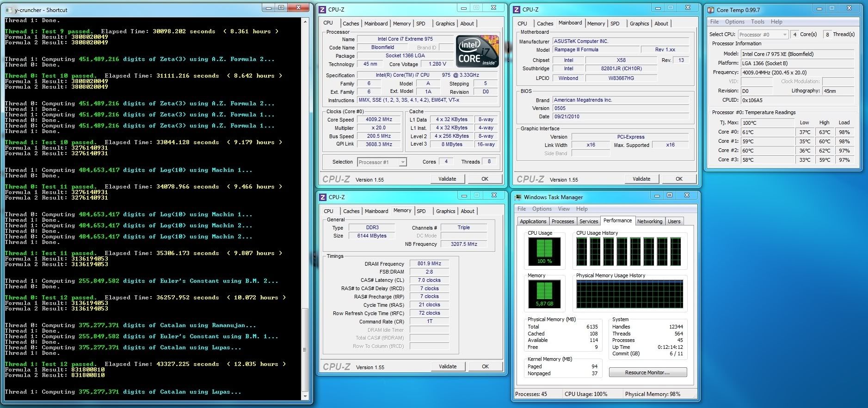The height and width of the screenshot is (408, 868).
Task: Click the Rampage III Formula model field
Action: 596,49
